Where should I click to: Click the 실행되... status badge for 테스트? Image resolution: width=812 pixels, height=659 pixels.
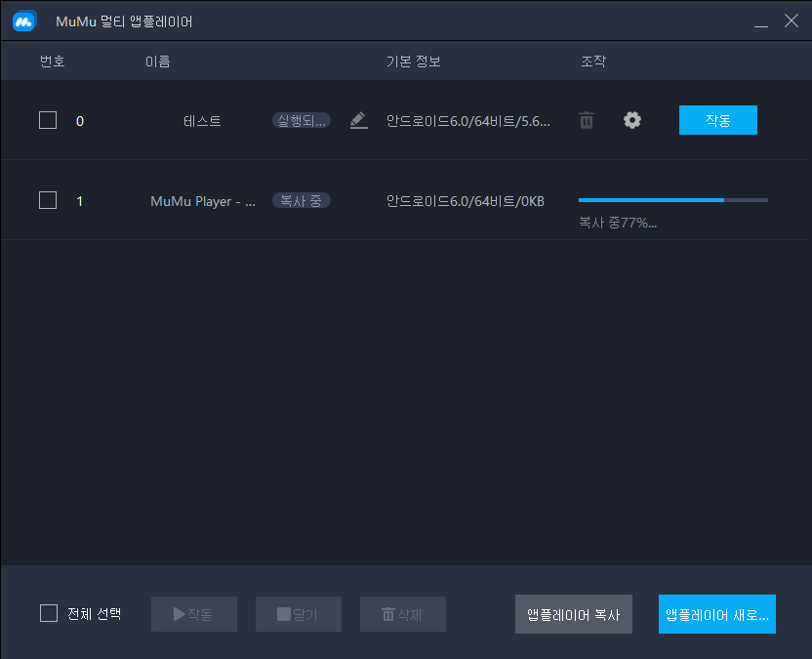click(301, 120)
